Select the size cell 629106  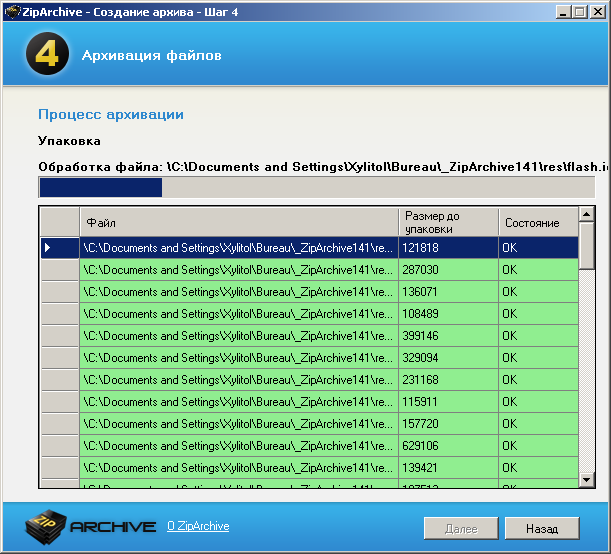pyautogui.click(x=449, y=446)
